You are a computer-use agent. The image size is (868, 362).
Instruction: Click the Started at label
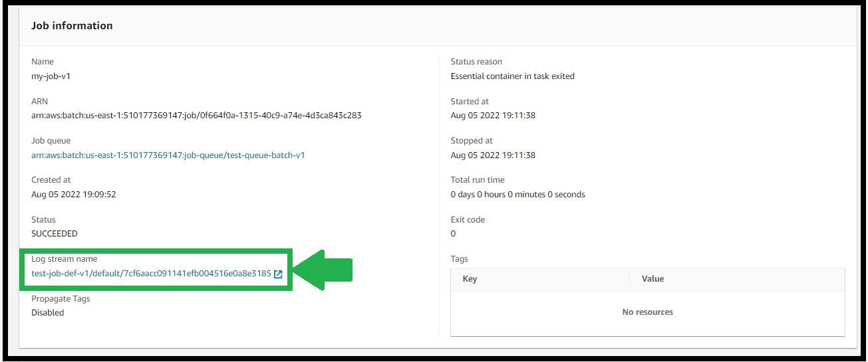[x=470, y=102]
